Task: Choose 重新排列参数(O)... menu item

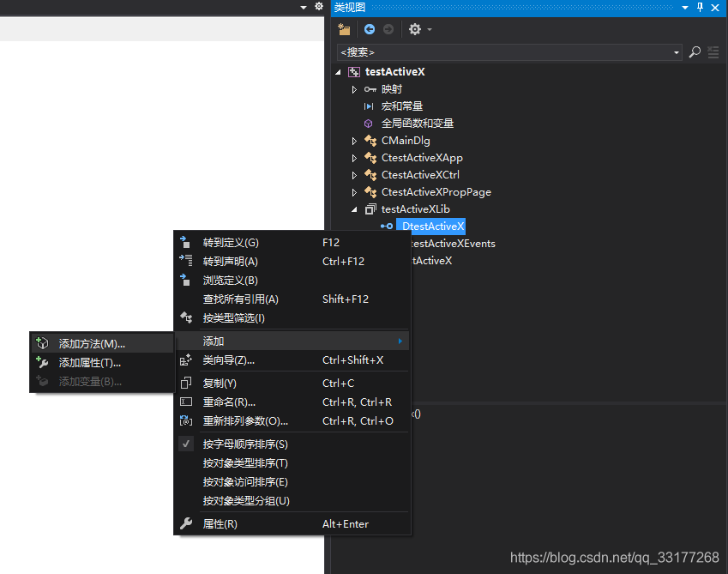Action: pyautogui.click(x=292, y=420)
